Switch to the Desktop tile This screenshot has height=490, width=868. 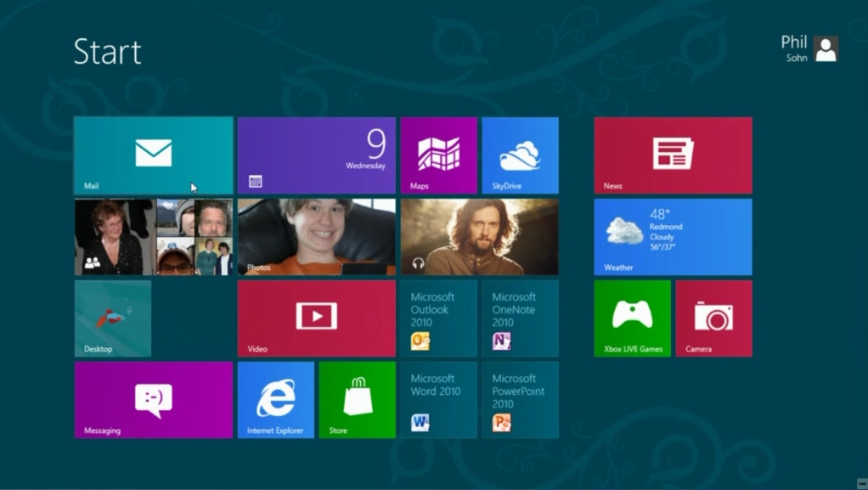click(x=113, y=318)
